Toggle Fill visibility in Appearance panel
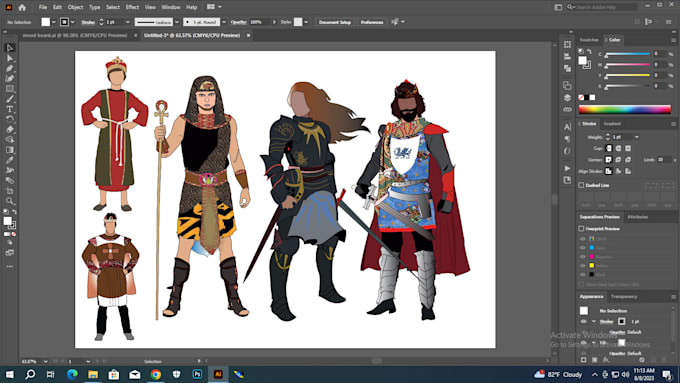Viewport: 680px width, 383px height. point(583,343)
